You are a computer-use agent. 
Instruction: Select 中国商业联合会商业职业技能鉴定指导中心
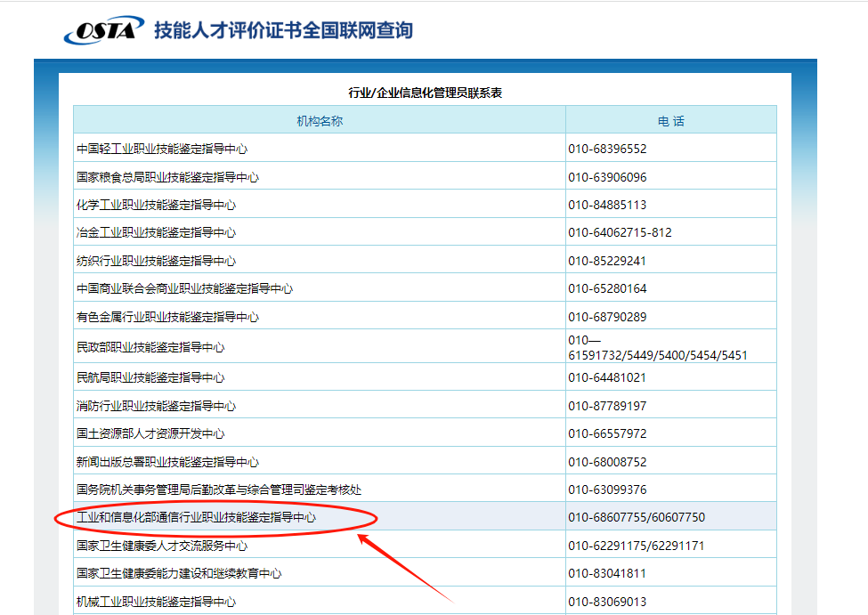(x=185, y=288)
